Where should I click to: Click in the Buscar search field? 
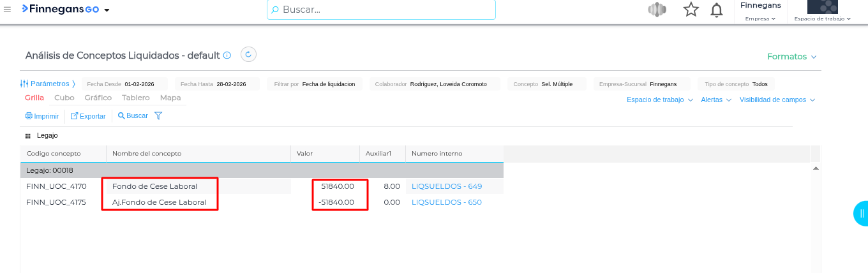tap(381, 10)
